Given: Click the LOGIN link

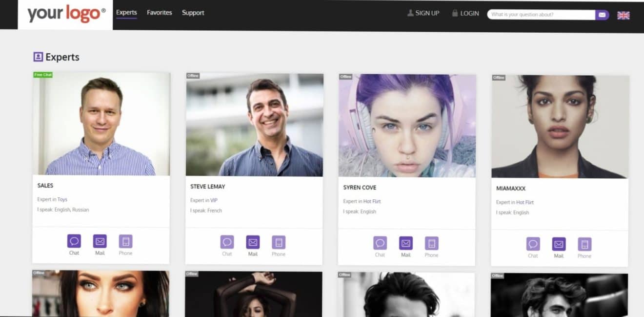Looking at the screenshot, I should 465,13.
